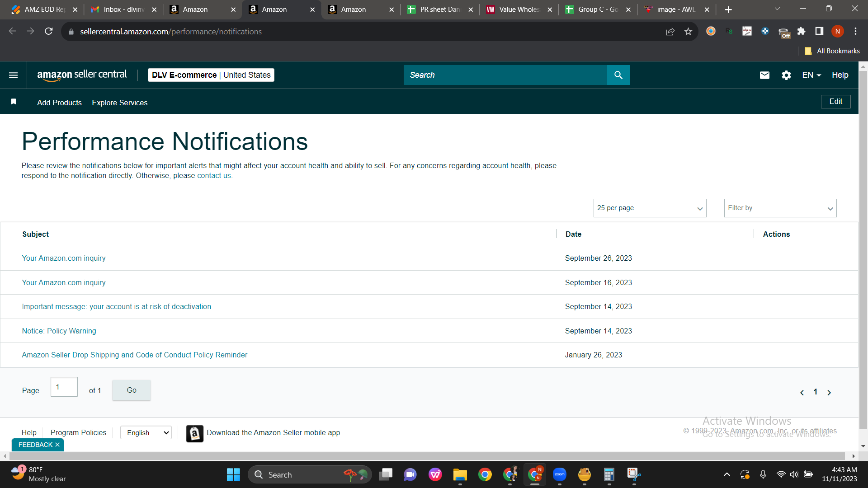Go to next notifications page arrow
This screenshot has height=488, width=868.
(829, 393)
